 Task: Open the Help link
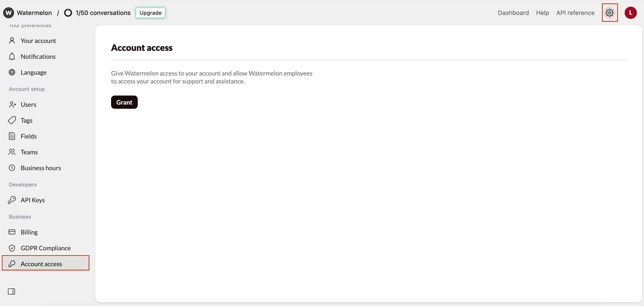[x=542, y=13]
